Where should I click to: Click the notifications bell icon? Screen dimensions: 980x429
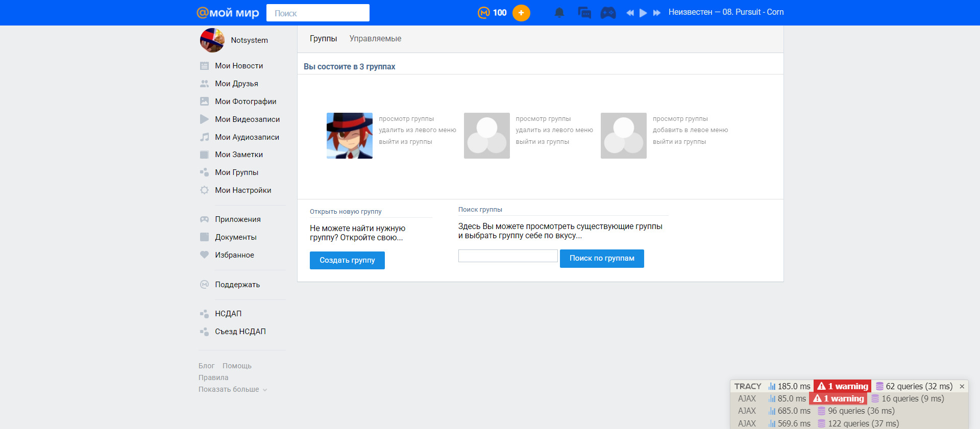pos(559,13)
